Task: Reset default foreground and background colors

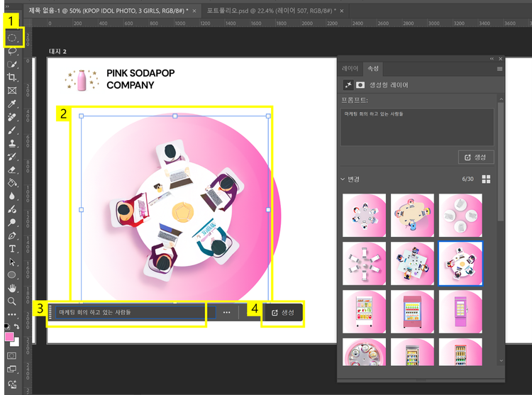Action: [7, 326]
